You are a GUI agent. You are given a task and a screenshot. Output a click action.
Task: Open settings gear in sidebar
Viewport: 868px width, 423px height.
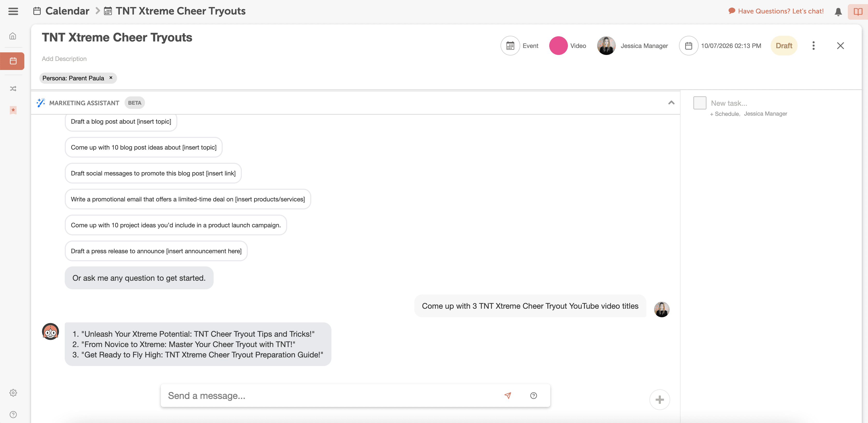(x=13, y=393)
